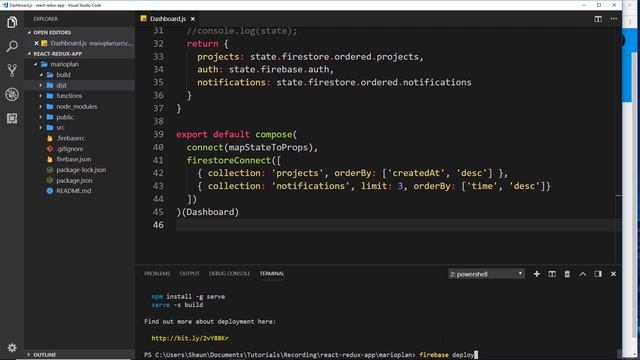This screenshot has width=640, height=360.
Task: Switch to the Terminal panel tab
Action: 272,273
